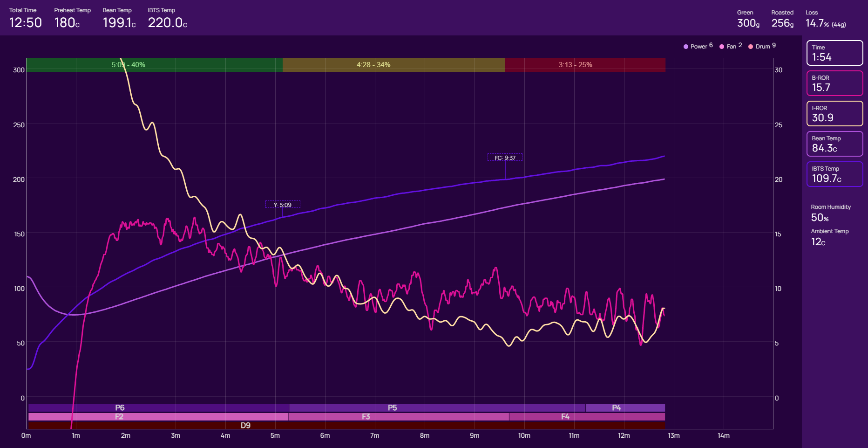Click the FC: 9:37 first crack marker
The width and height of the screenshot is (868, 448).
click(x=505, y=158)
